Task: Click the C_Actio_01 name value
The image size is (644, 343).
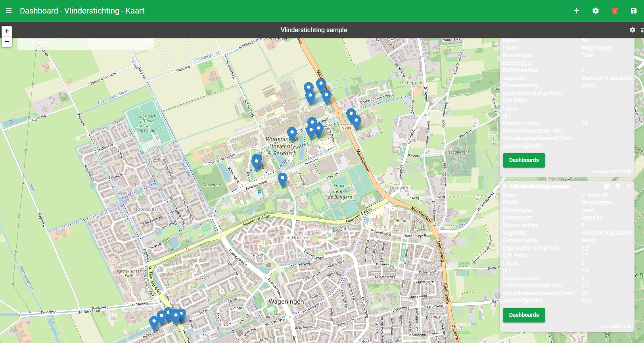Action: click(595, 195)
